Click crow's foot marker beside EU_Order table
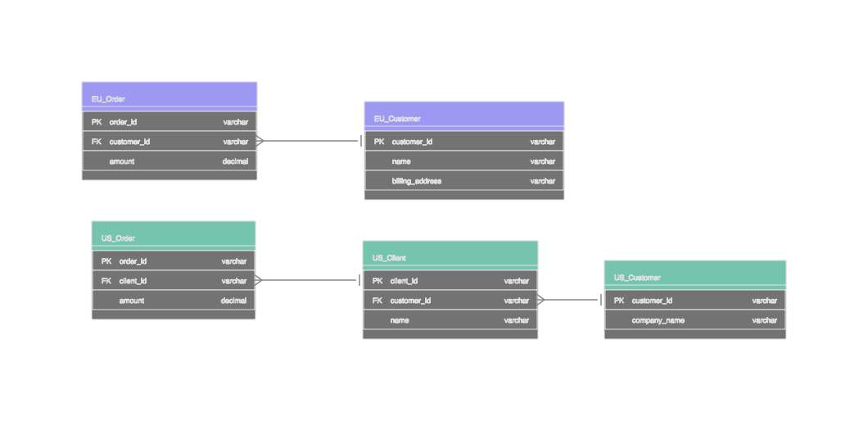868x421 pixels. (261, 141)
